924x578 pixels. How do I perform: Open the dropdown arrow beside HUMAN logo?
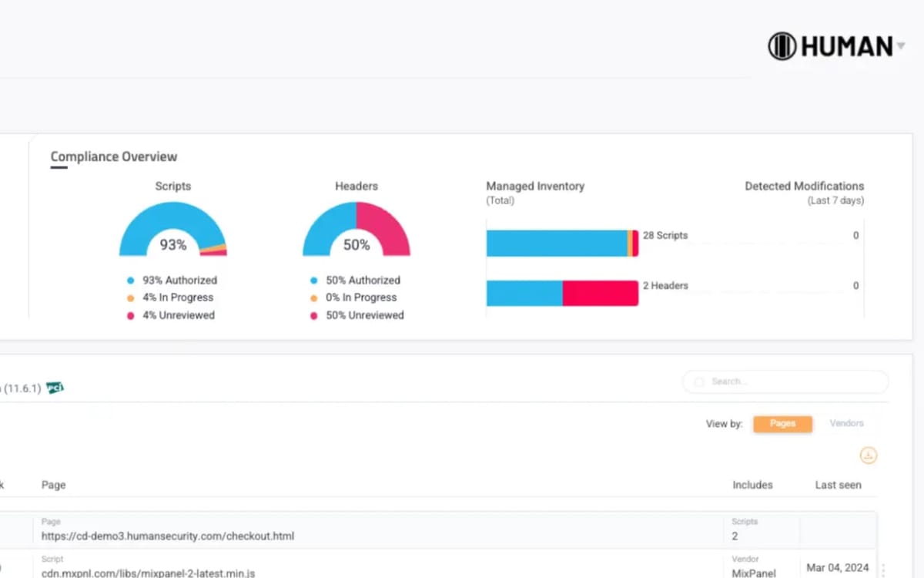(x=901, y=47)
